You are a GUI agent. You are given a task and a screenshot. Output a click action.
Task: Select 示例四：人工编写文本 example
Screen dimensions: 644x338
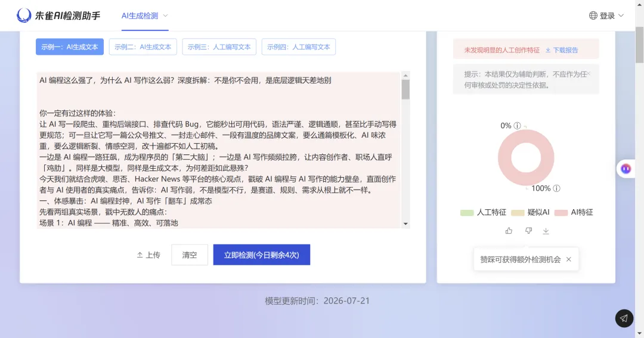pos(299,47)
